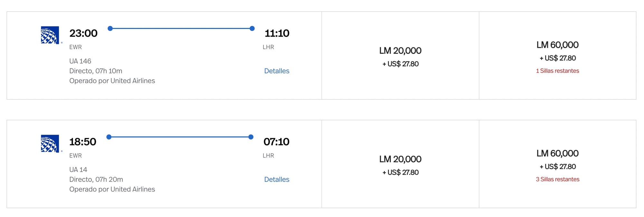
Task: Click arrival dot on the 11:10 flight timeline
Action: (252, 29)
